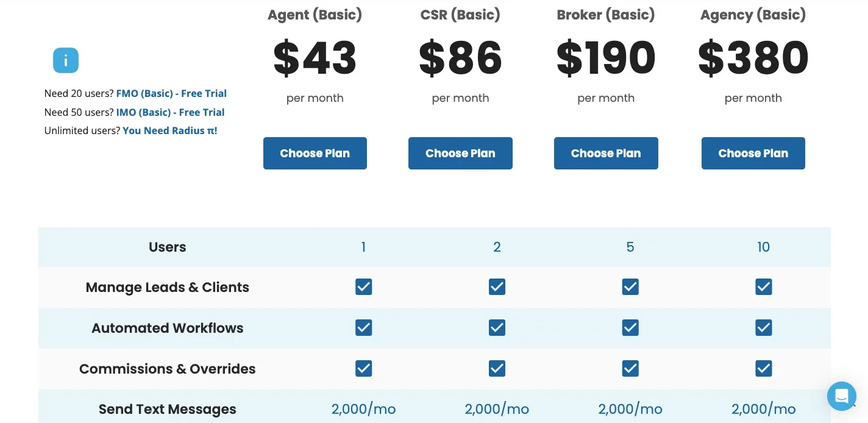The width and height of the screenshot is (868, 423).
Task: Follow the You Need Radius π link
Action: click(169, 131)
